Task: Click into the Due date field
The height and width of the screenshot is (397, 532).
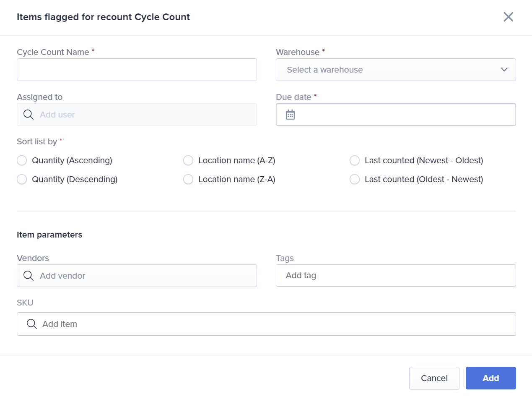Action: coord(396,115)
